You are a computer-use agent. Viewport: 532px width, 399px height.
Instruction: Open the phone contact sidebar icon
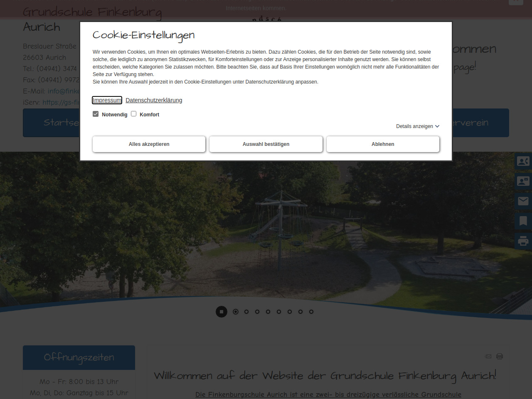click(x=523, y=161)
